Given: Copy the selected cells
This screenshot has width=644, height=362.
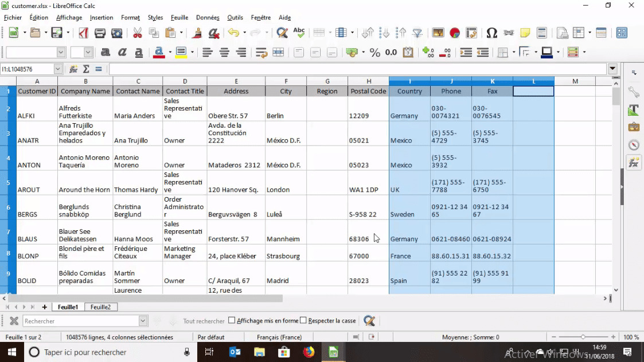Looking at the screenshot, I should click(154, 33).
